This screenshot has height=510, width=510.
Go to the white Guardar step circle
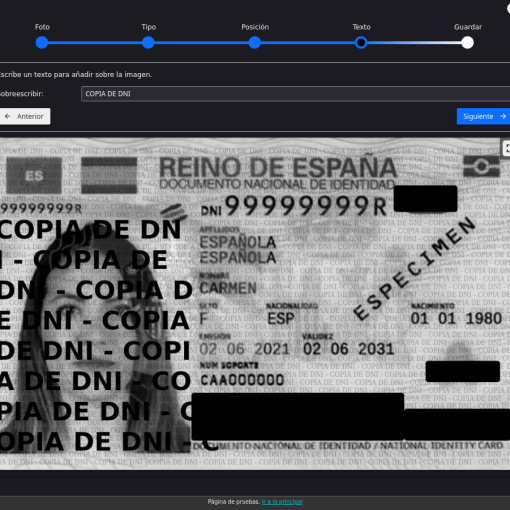[x=468, y=43]
